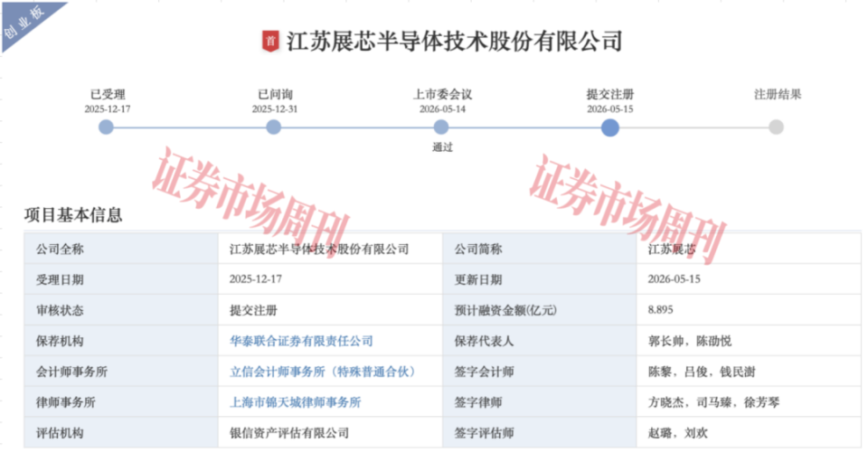Click the 评估机构 label cell
Screen dimensions: 868x453
pos(121,433)
